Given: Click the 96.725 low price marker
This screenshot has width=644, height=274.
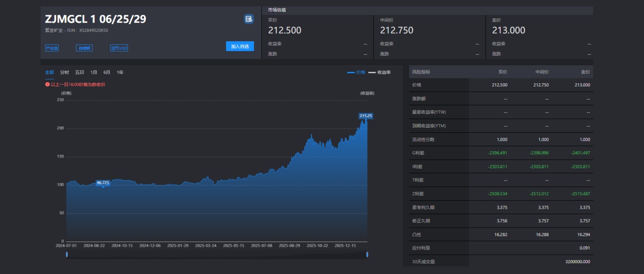Looking at the screenshot, I should click(x=103, y=183).
